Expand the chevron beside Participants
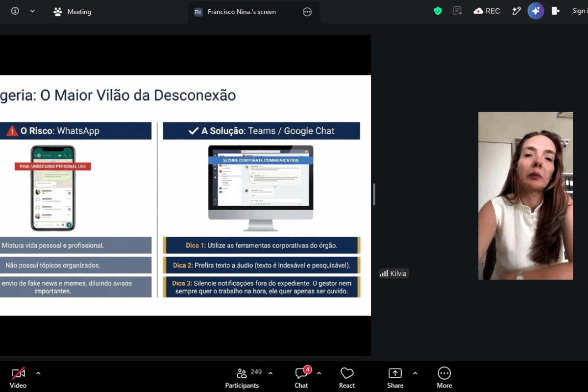This screenshot has height=392, width=588. (270, 373)
